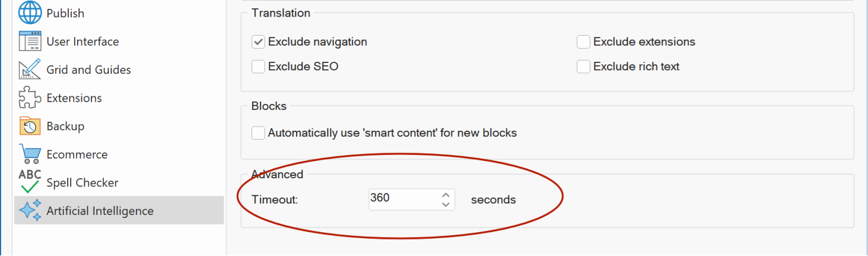Image resolution: width=868 pixels, height=256 pixels.
Task: Click the Artificial Intelligence sparkle icon
Action: pyautogui.click(x=30, y=211)
